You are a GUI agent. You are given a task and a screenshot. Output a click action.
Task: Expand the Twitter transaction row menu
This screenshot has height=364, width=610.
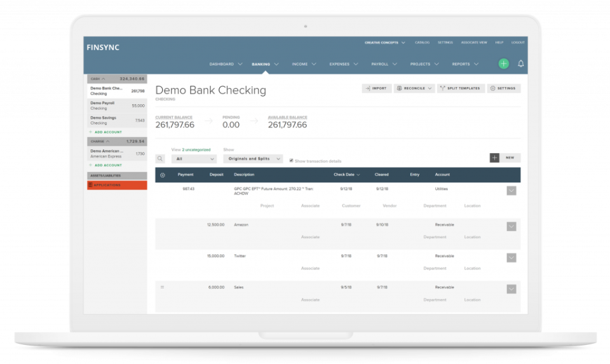511,257
